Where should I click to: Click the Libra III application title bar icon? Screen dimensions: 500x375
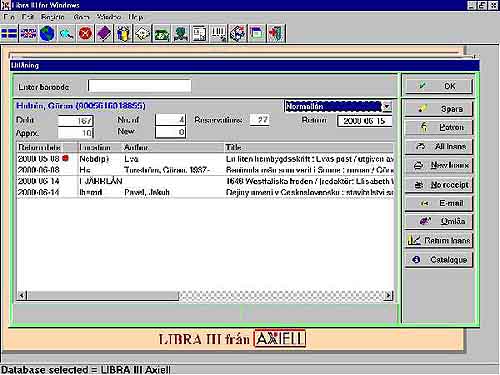[x=5, y=5]
